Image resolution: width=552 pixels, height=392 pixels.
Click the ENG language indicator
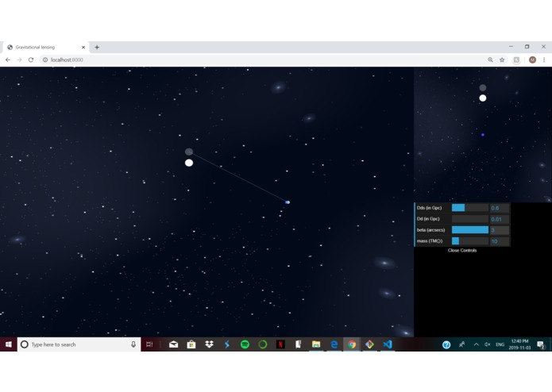point(500,344)
